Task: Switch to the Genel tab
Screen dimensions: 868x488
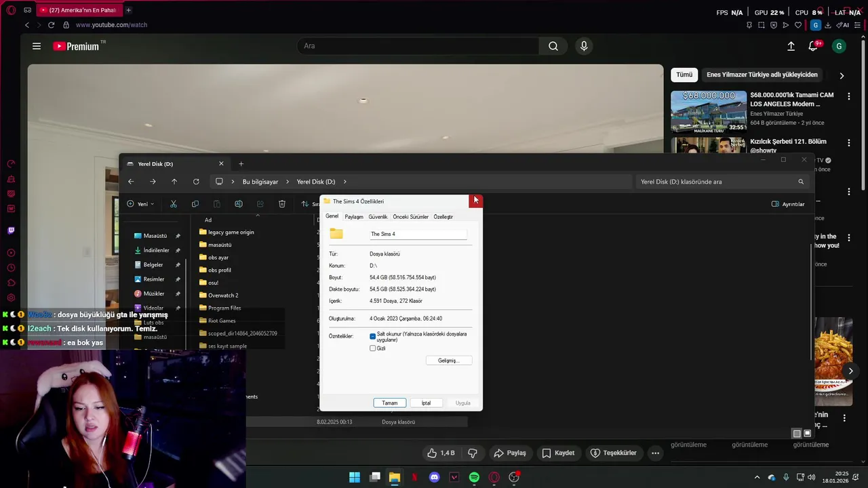Action: 332,216
